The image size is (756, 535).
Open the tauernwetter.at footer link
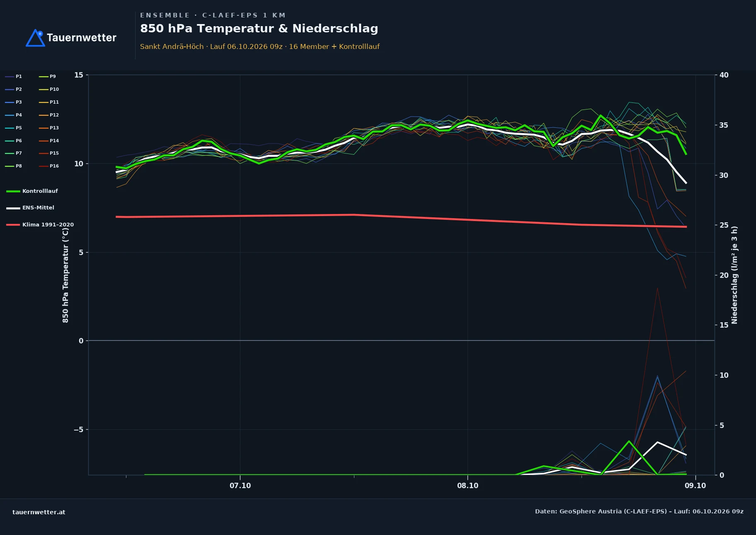pos(39,512)
